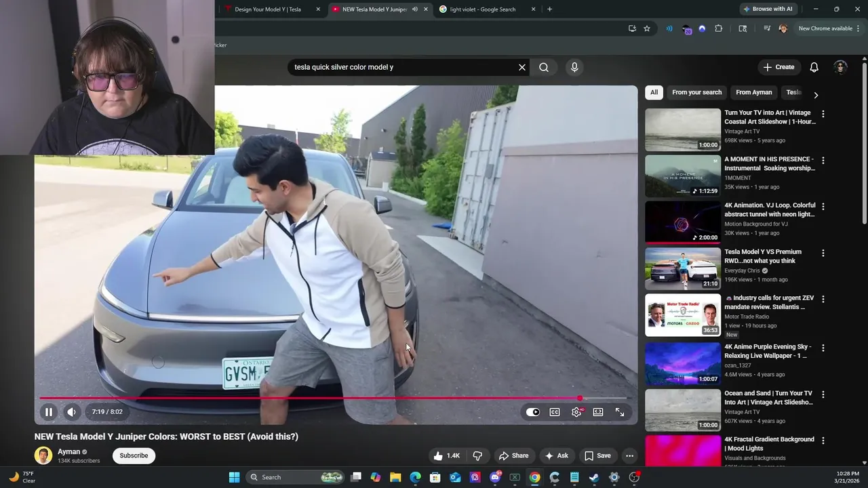
Task: Open Ayman's channel avatar
Action: click(x=43, y=455)
